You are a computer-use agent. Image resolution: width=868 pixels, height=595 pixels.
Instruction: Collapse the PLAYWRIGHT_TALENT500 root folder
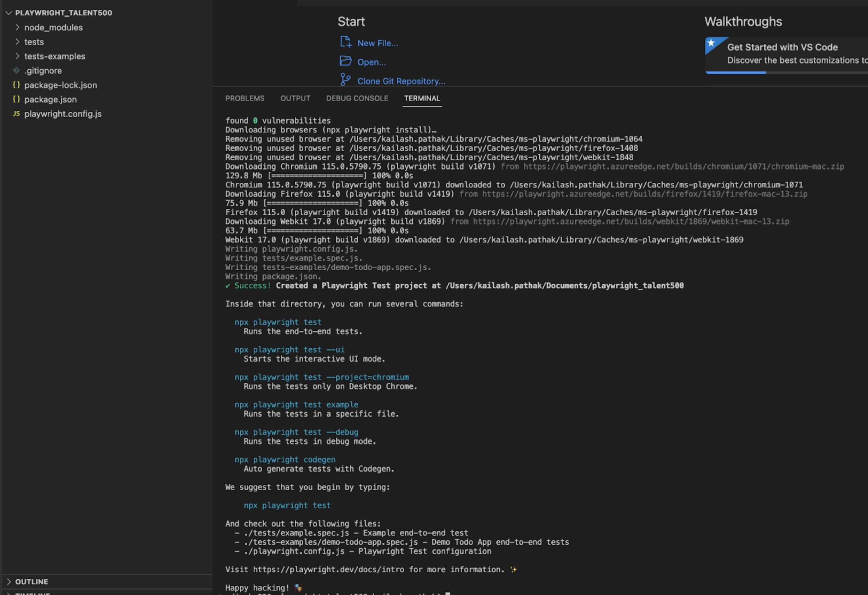(x=9, y=13)
